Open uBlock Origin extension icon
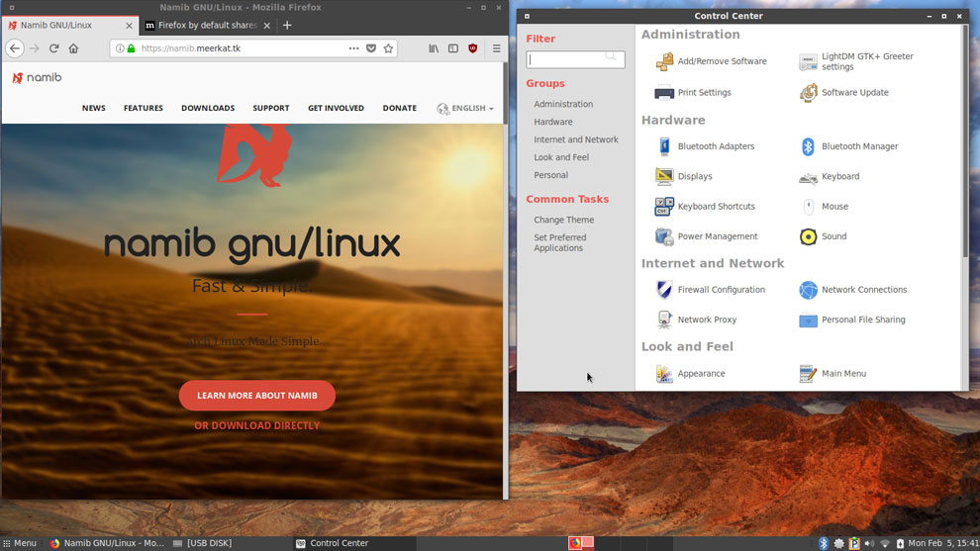This screenshot has height=551, width=980. tap(473, 48)
